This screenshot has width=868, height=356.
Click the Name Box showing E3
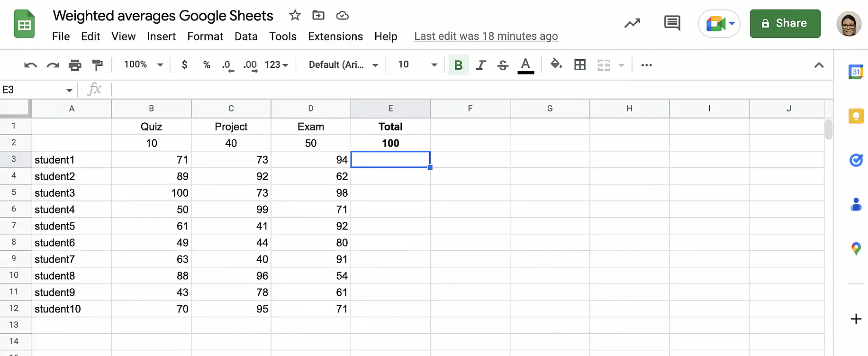[37, 90]
